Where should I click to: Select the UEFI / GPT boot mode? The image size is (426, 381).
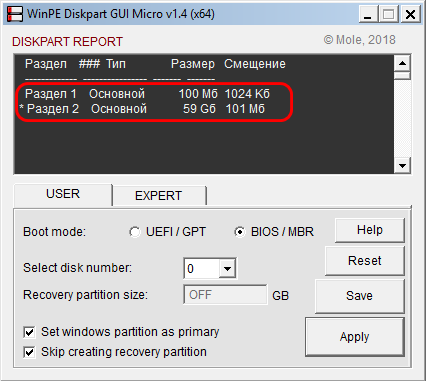click(135, 232)
